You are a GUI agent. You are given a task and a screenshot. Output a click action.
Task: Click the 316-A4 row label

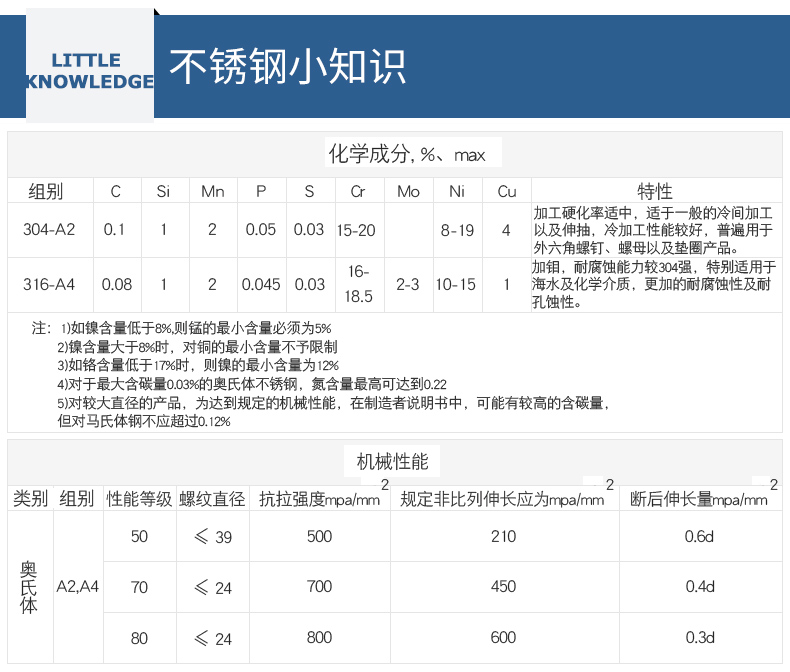49,284
